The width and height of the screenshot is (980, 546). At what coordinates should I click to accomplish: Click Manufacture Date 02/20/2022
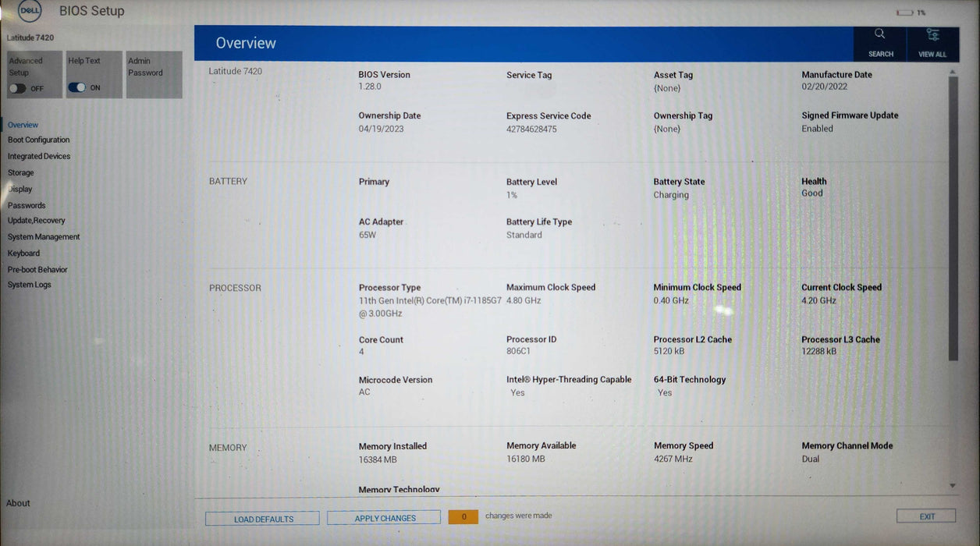825,87
